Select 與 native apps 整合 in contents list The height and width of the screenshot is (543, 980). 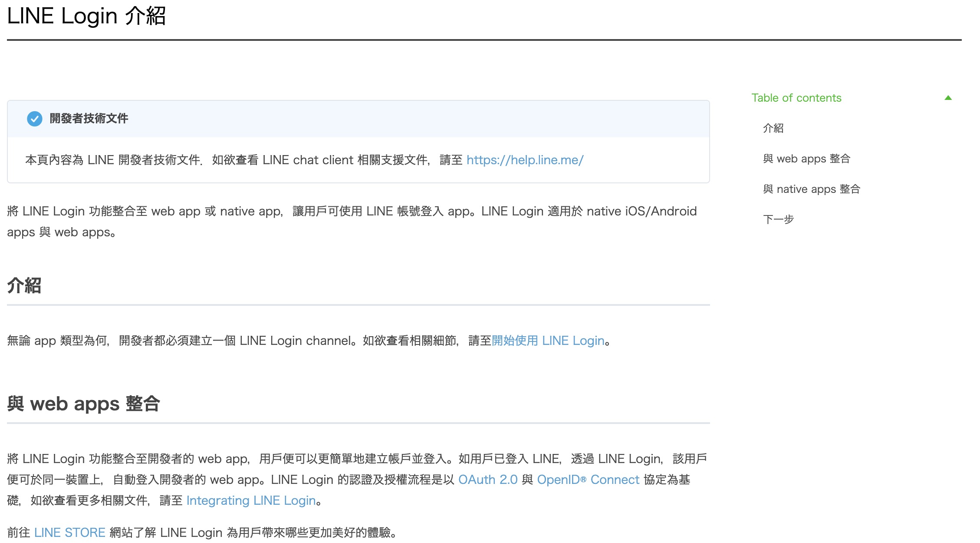click(x=812, y=189)
